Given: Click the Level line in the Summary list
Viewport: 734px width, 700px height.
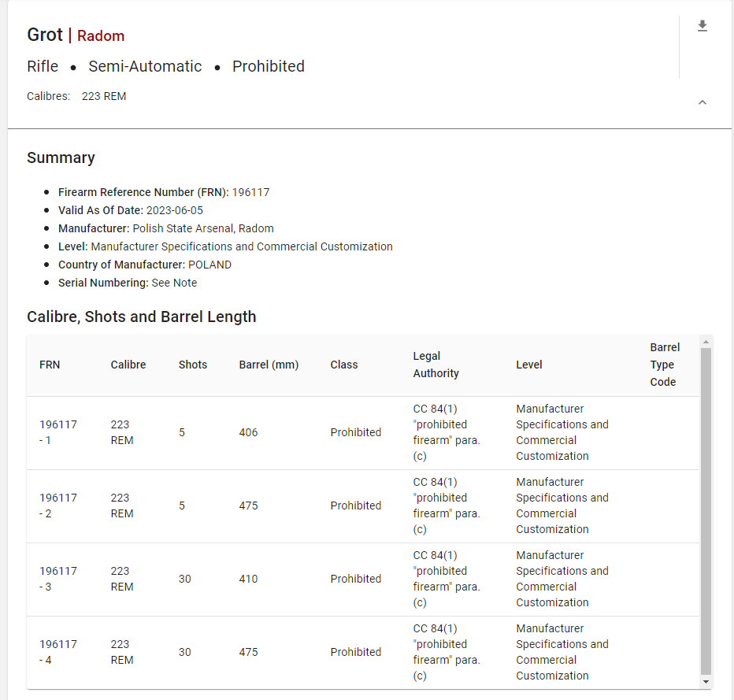Looking at the screenshot, I should 225,246.
